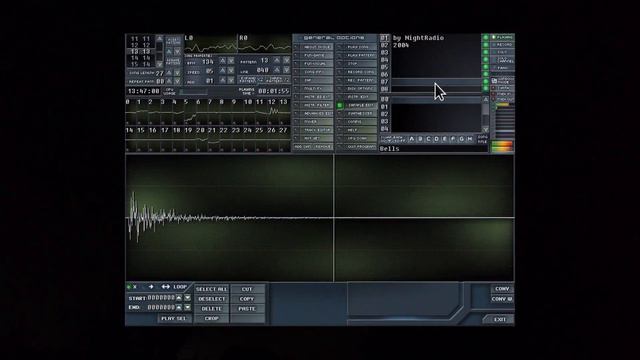Click the DESELECT button

coord(211,299)
